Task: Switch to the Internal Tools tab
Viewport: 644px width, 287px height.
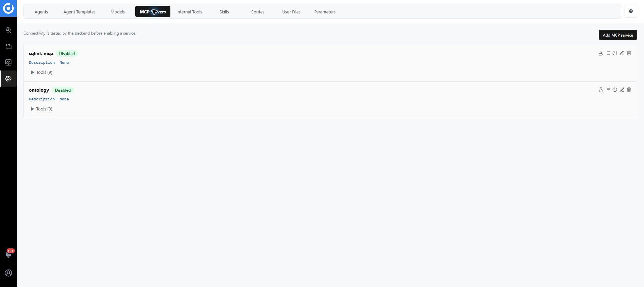Action: pos(189,12)
